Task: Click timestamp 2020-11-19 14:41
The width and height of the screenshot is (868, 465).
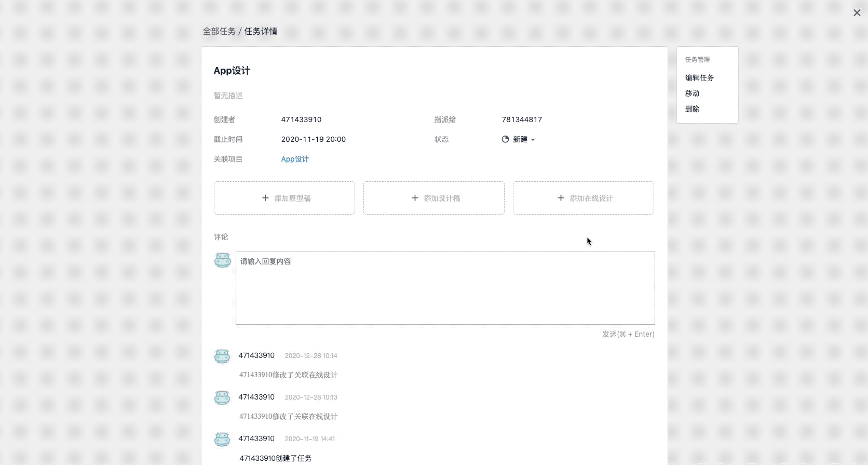Action: [x=310, y=439]
